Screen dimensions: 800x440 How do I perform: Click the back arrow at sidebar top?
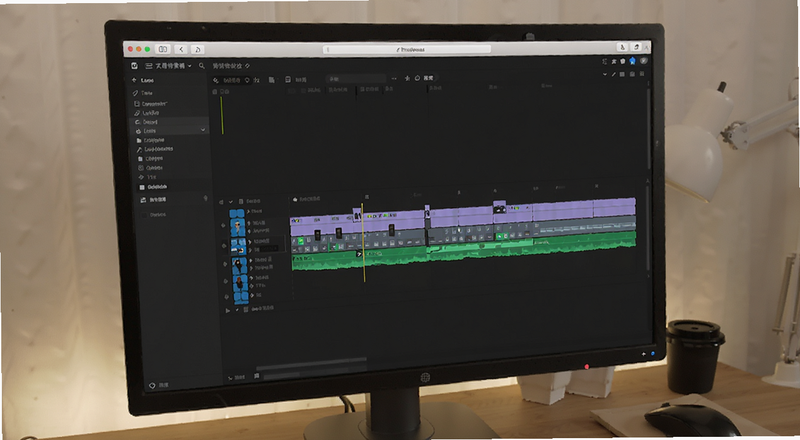click(134, 80)
